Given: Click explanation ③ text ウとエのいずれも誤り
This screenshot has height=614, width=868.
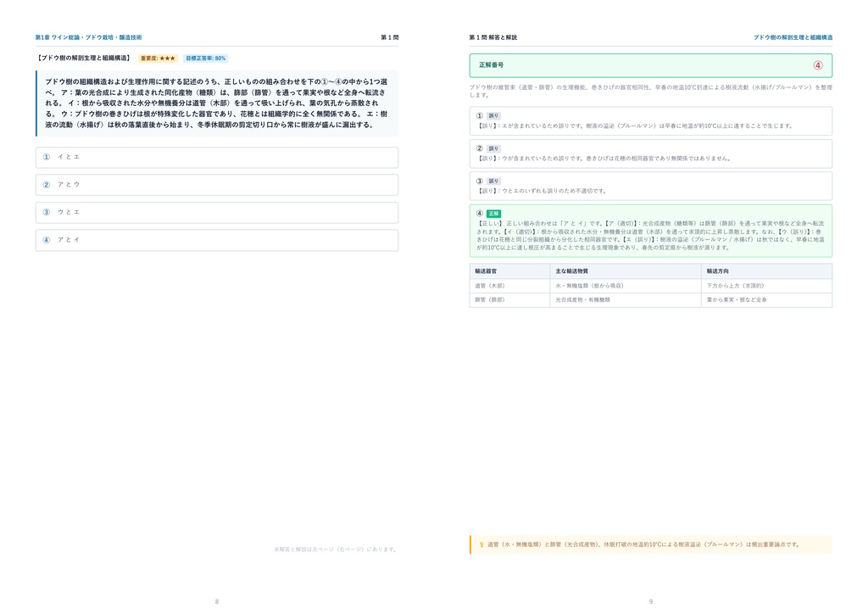Looking at the screenshot, I should [x=542, y=191].
